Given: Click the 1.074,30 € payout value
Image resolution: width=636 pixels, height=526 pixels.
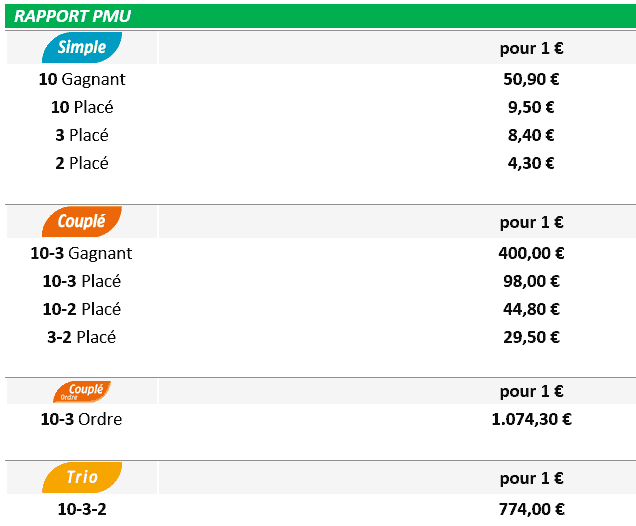Looking at the screenshot, I should pyautogui.click(x=531, y=419).
